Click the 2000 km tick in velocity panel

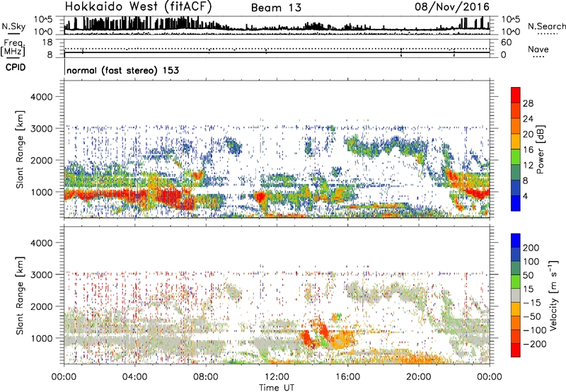[41, 306]
